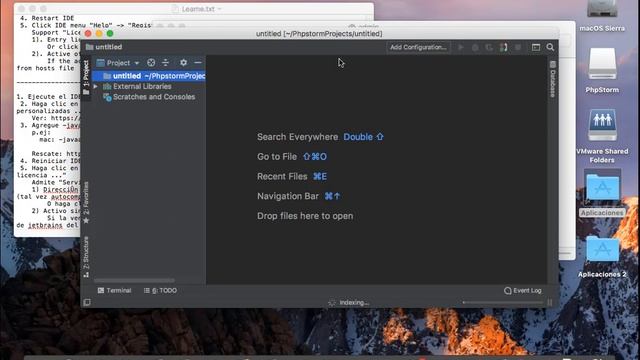Open the Project view dropdown
The width and height of the screenshot is (640, 360).
[x=118, y=63]
